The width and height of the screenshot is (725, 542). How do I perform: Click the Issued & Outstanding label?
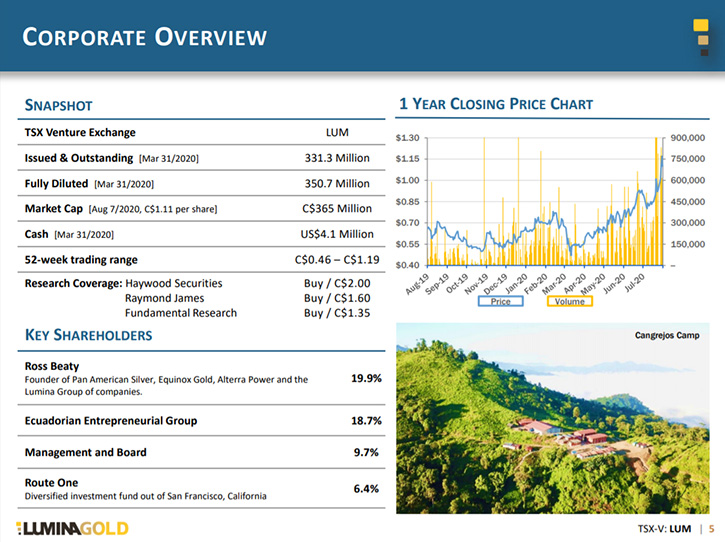79,158
